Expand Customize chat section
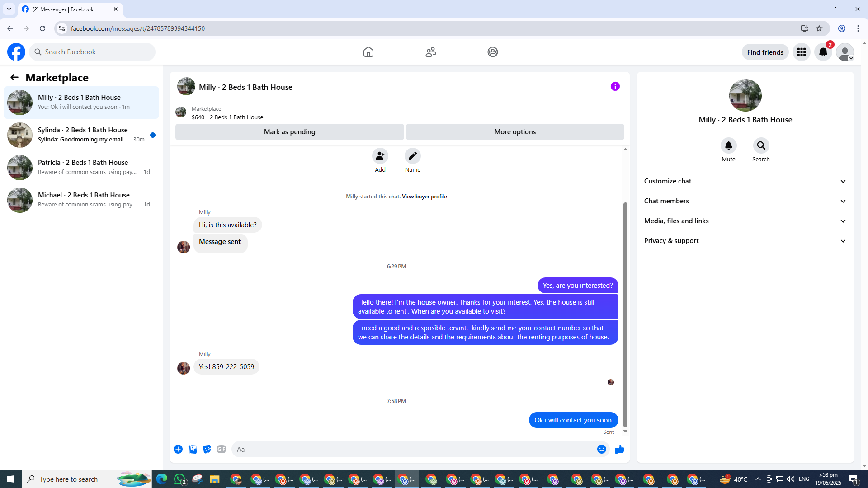 745,181
